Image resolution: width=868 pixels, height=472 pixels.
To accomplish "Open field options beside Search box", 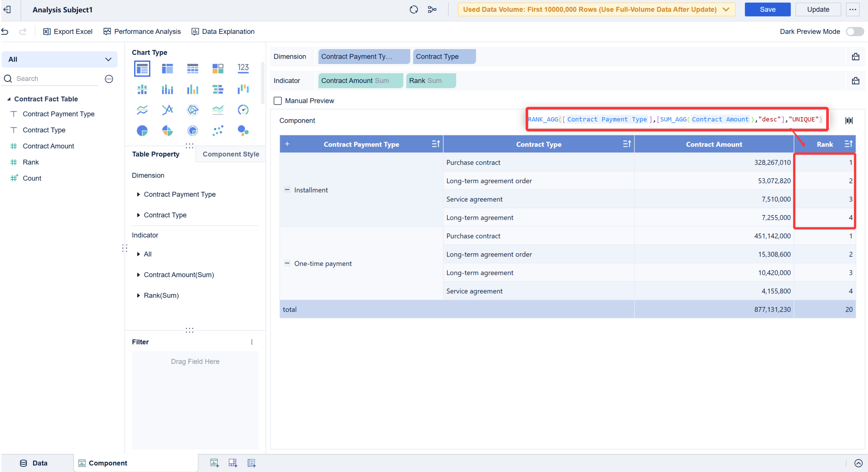I will point(109,79).
